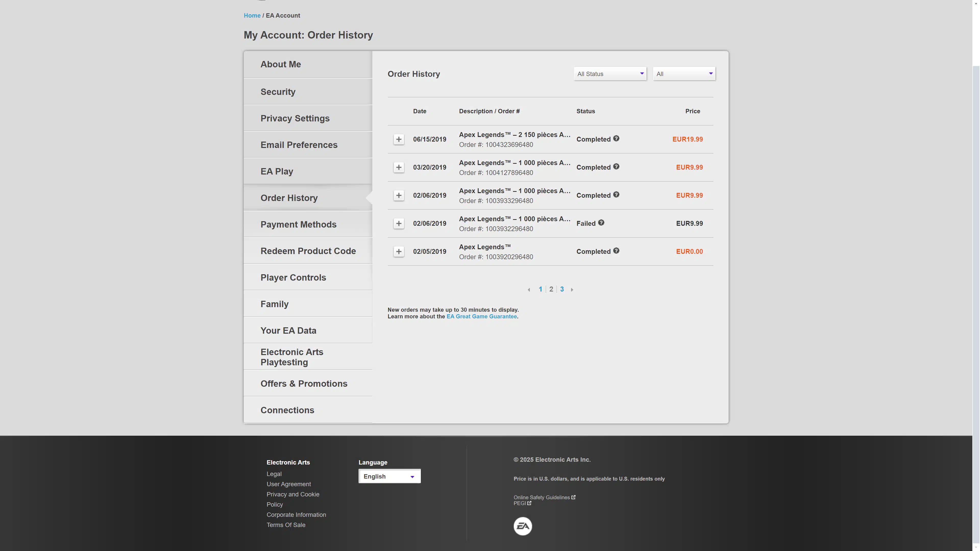Image resolution: width=980 pixels, height=551 pixels.
Task: Expand order 1004323696480 details with plus icon
Action: tap(398, 139)
